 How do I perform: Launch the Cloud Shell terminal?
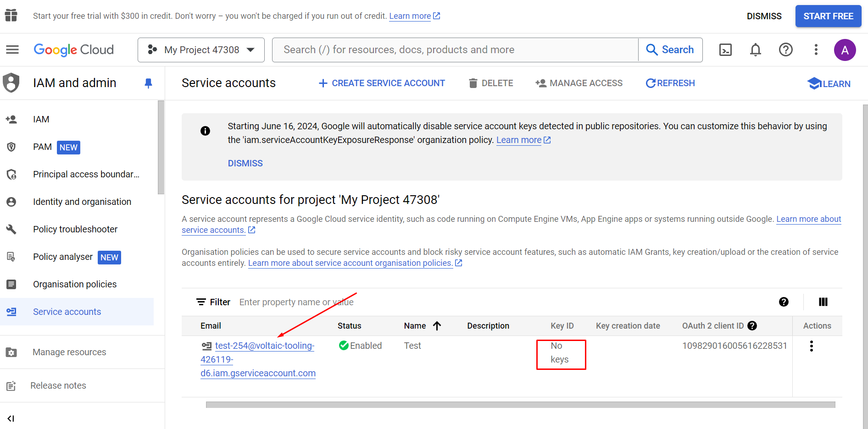point(725,50)
